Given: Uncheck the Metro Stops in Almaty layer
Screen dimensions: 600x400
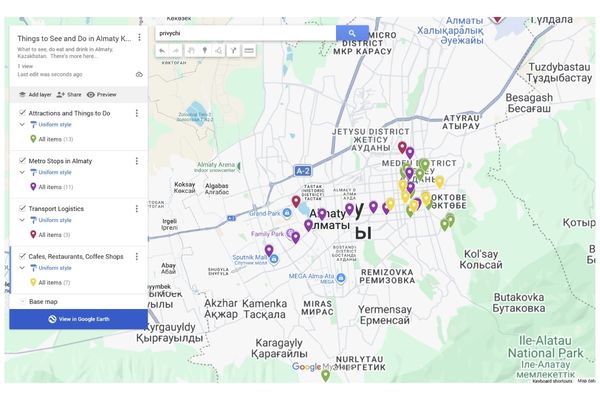Looking at the screenshot, I should (x=22, y=160).
